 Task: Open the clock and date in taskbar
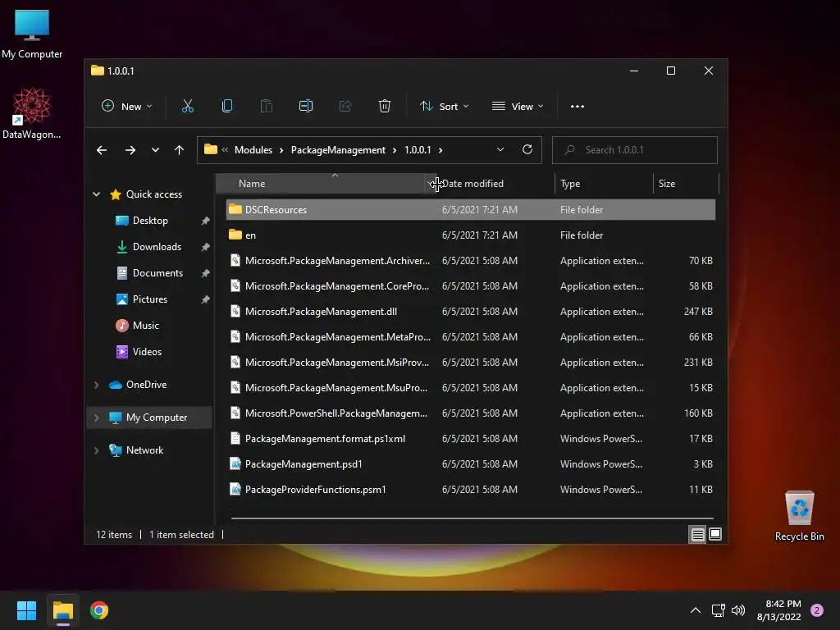tap(779, 610)
